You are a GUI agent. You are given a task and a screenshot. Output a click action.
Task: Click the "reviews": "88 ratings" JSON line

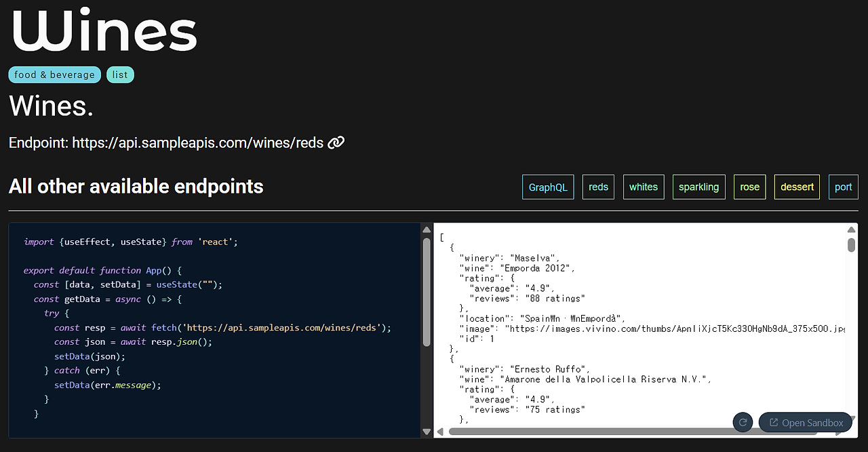(x=527, y=299)
